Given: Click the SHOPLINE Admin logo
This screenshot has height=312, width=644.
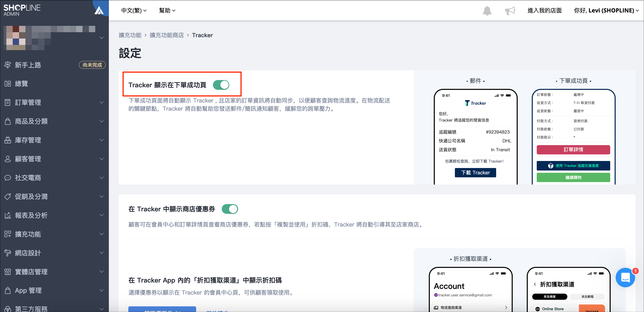Looking at the screenshot, I should 22,10.
